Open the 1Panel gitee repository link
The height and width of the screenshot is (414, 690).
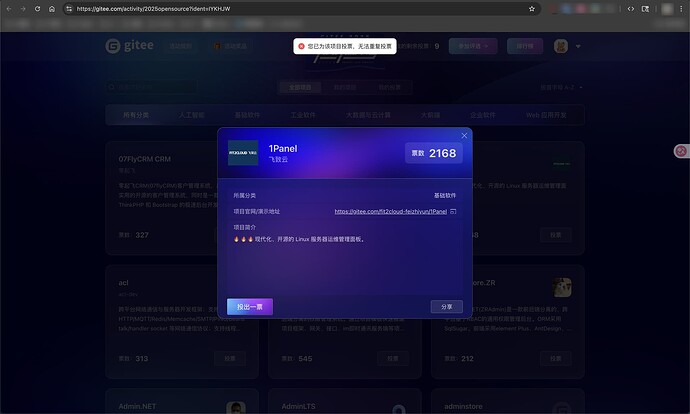click(x=390, y=212)
